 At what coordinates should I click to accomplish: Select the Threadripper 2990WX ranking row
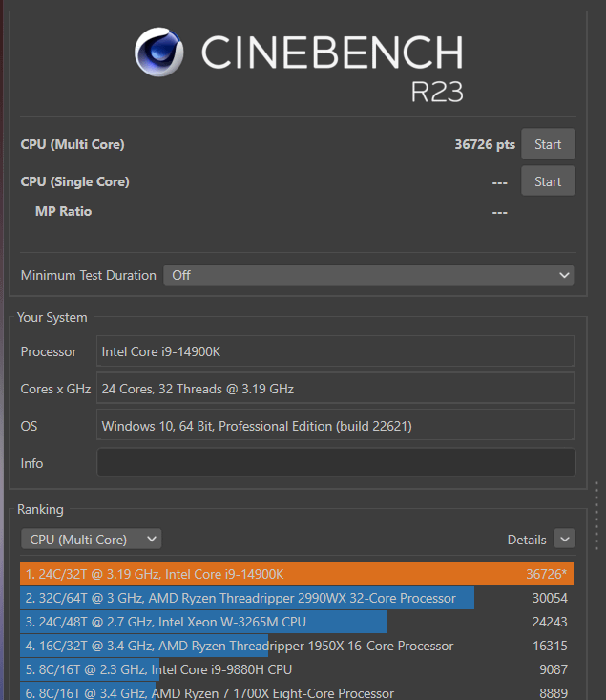coord(297,598)
